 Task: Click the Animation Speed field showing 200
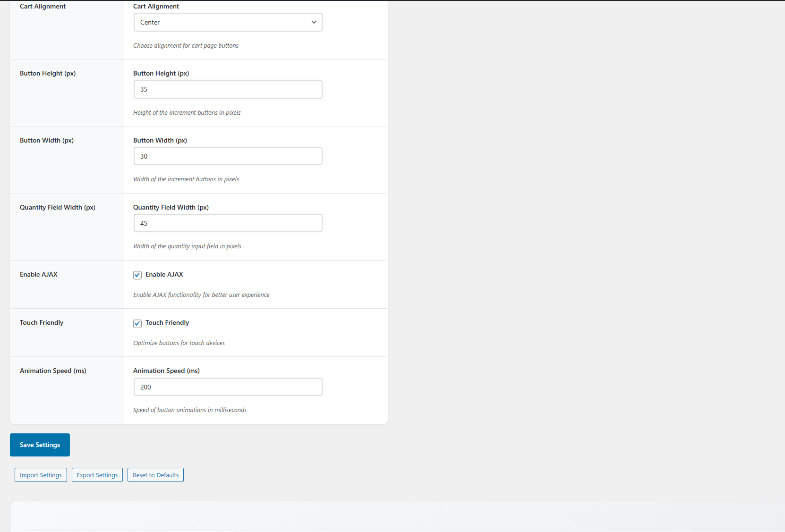[x=228, y=387]
